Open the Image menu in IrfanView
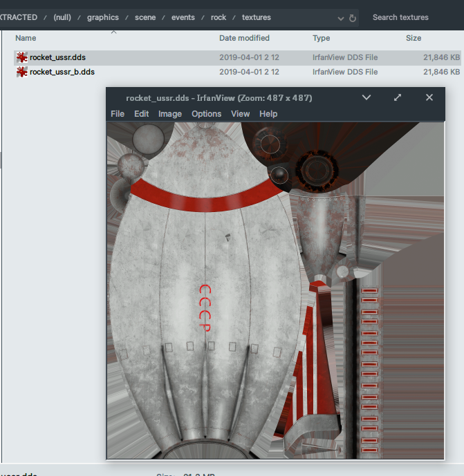464x476 pixels. pyautogui.click(x=170, y=114)
